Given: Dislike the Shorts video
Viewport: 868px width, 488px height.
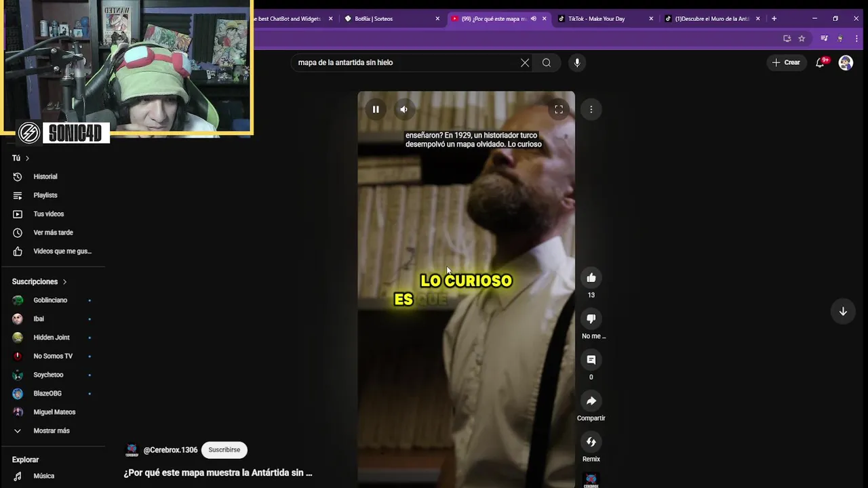Looking at the screenshot, I should point(591,319).
